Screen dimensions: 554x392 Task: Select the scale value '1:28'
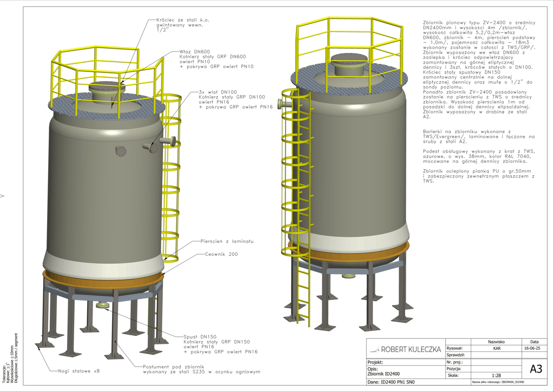pos(497,375)
